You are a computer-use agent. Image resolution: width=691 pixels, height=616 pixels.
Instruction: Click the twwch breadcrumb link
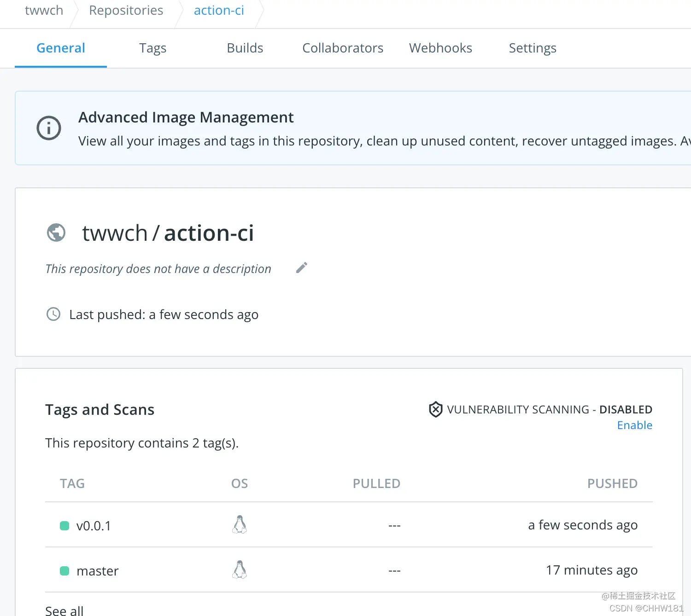[44, 11]
